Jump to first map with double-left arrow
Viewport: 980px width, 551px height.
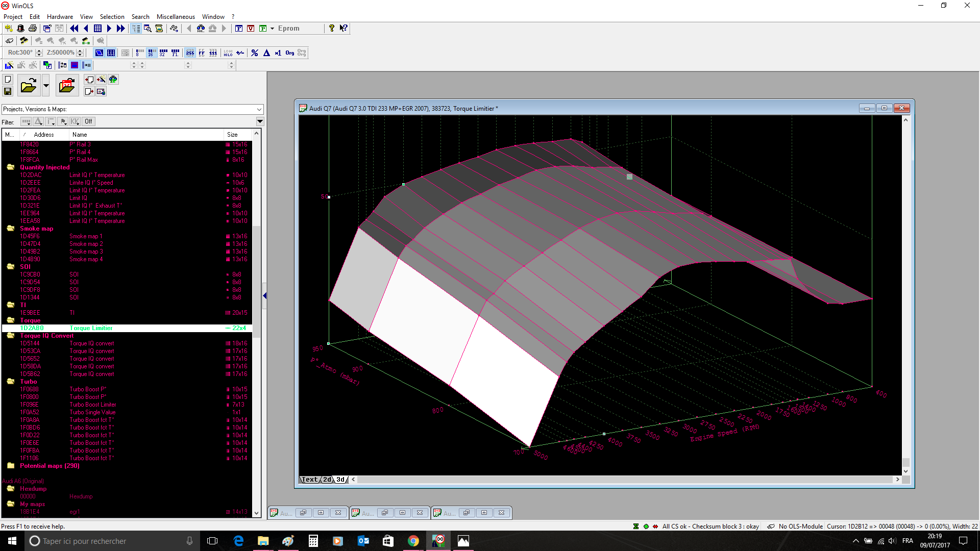click(74, 29)
